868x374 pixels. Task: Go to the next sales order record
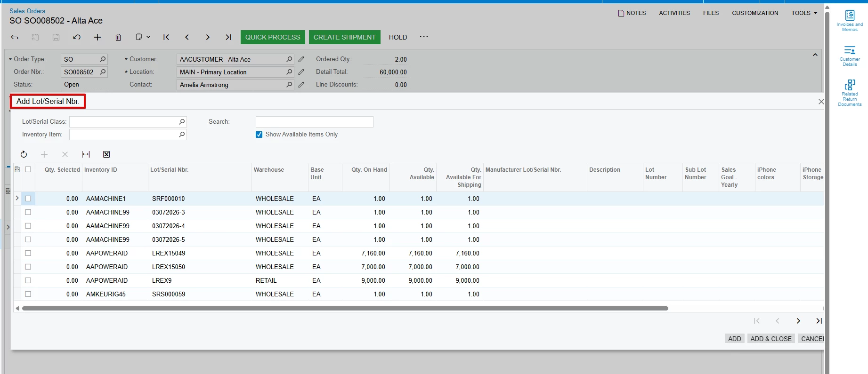click(x=208, y=37)
